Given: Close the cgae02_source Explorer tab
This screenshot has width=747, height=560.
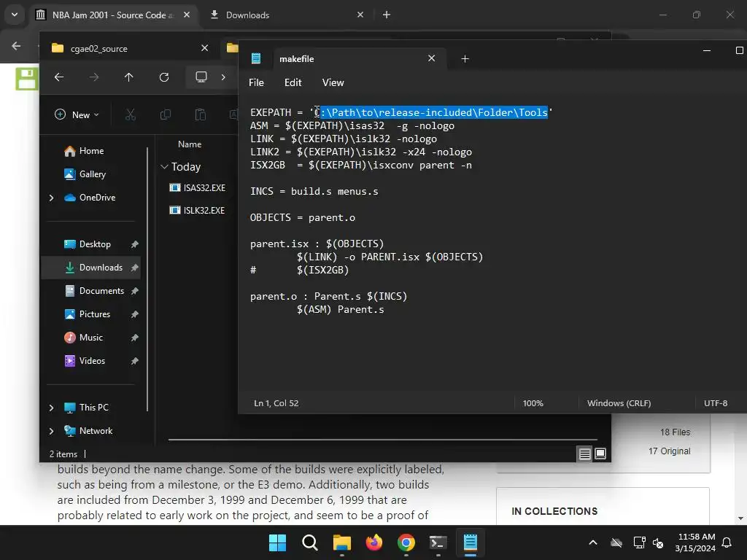Looking at the screenshot, I should click(204, 48).
